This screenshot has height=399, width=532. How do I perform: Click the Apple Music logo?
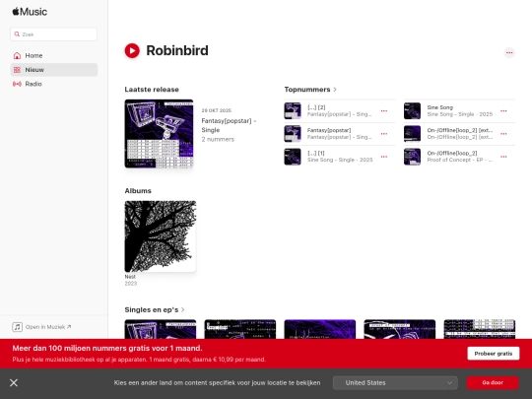(30, 12)
